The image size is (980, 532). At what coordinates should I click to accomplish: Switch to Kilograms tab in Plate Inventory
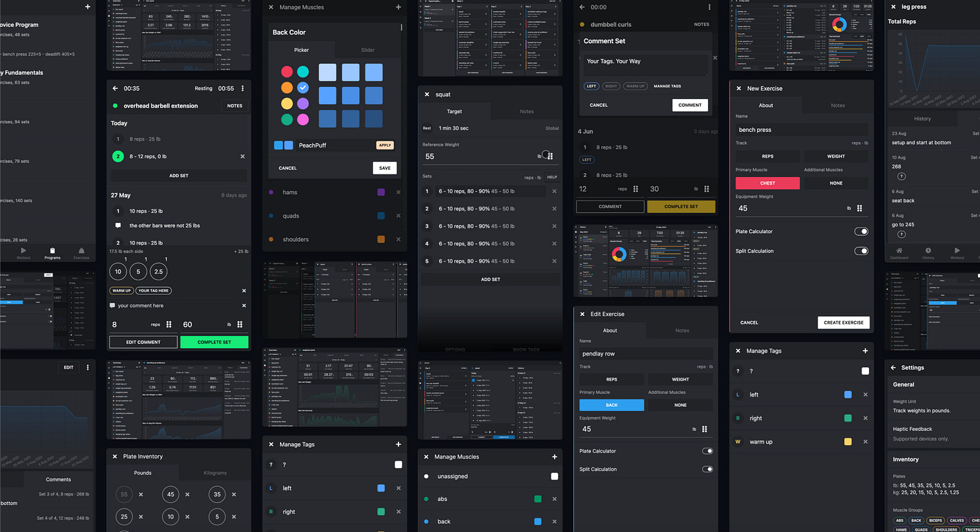point(215,473)
